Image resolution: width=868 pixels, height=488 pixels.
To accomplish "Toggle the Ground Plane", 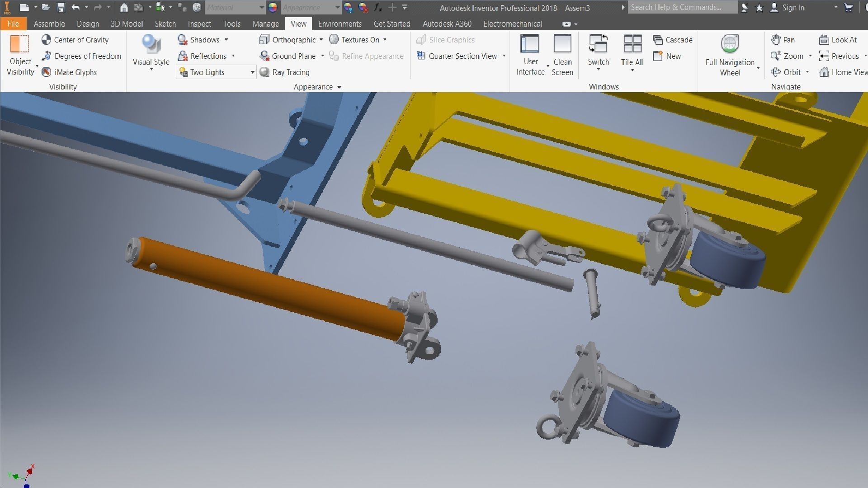I will tap(288, 56).
